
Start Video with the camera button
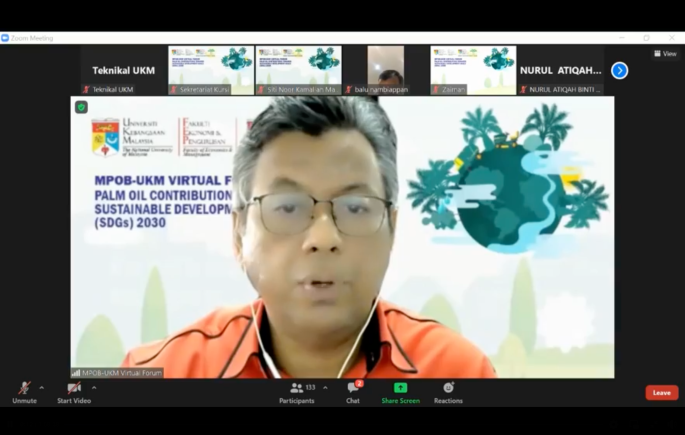coord(73,389)
